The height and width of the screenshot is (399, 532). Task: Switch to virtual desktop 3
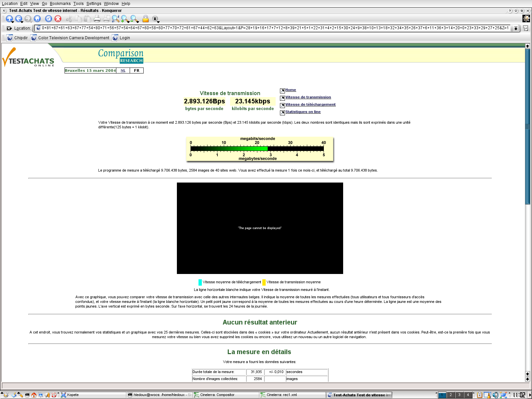[x=459, y=395]
